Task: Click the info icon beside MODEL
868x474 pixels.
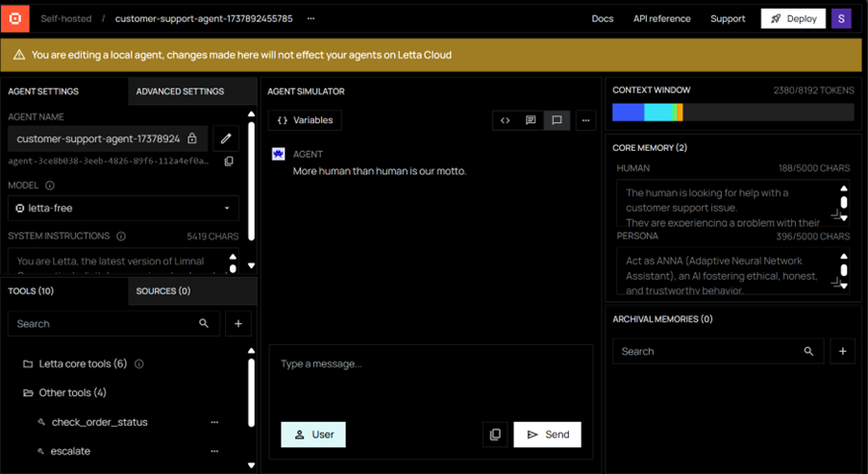Action: coord(50,186)
